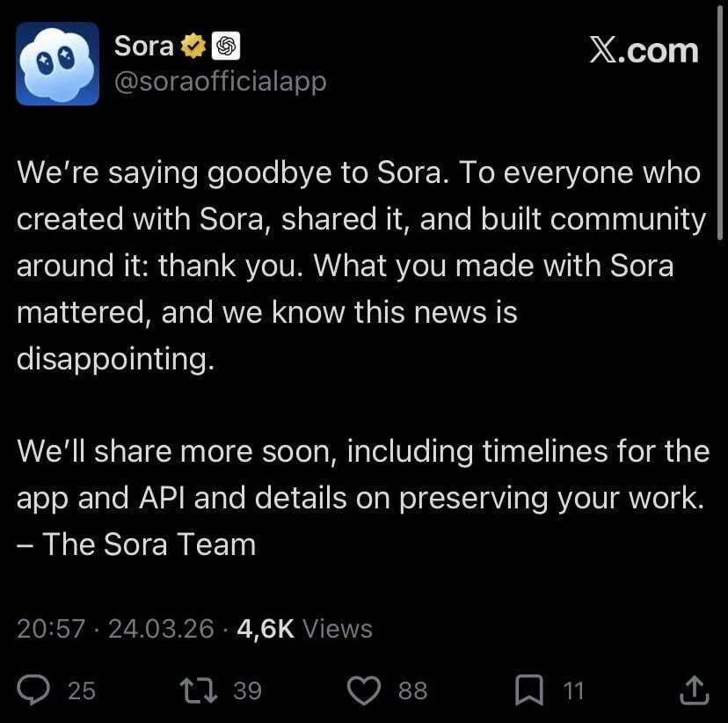Click the repost count 39

coord(247,691)
